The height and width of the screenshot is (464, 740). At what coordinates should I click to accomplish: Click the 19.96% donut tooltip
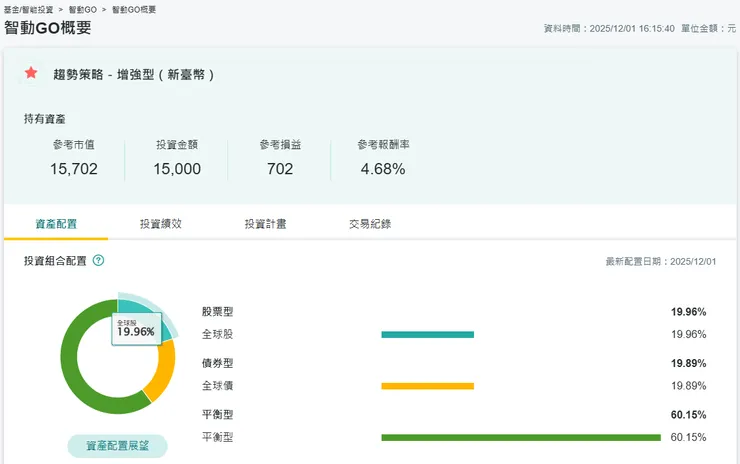tap(136, 329)
